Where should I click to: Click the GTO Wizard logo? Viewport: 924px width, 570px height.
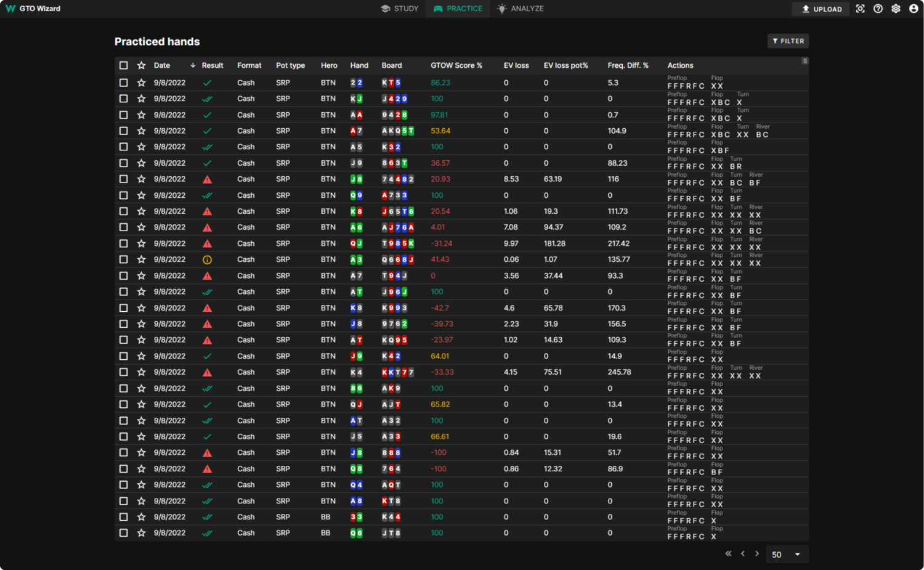coord(33,9)
